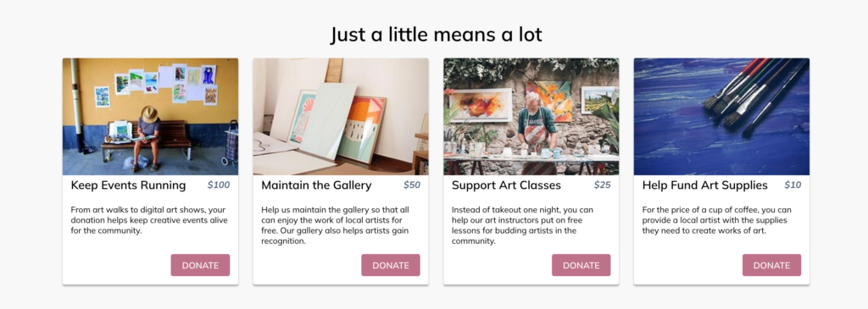Image resolution: width=868 pixels, height=309 pixels.
Task: Open the art instructor painting outdoors photo
Action: click(531, 117)
